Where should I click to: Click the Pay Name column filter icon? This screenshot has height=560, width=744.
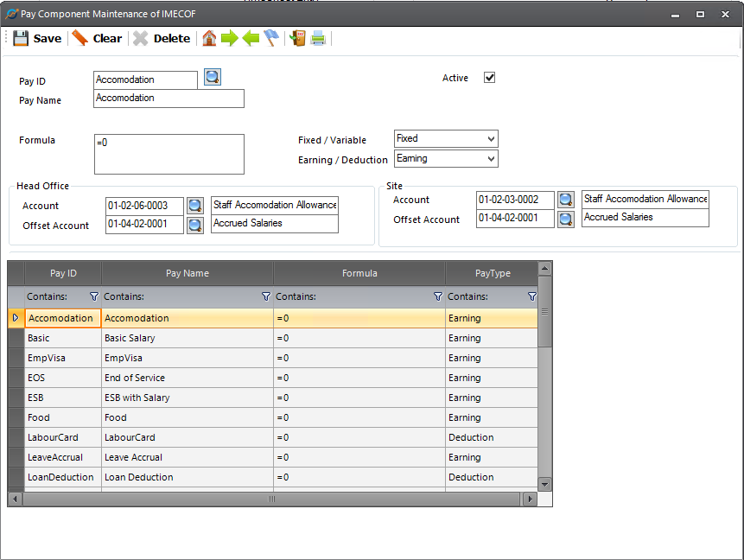(265, 296)
